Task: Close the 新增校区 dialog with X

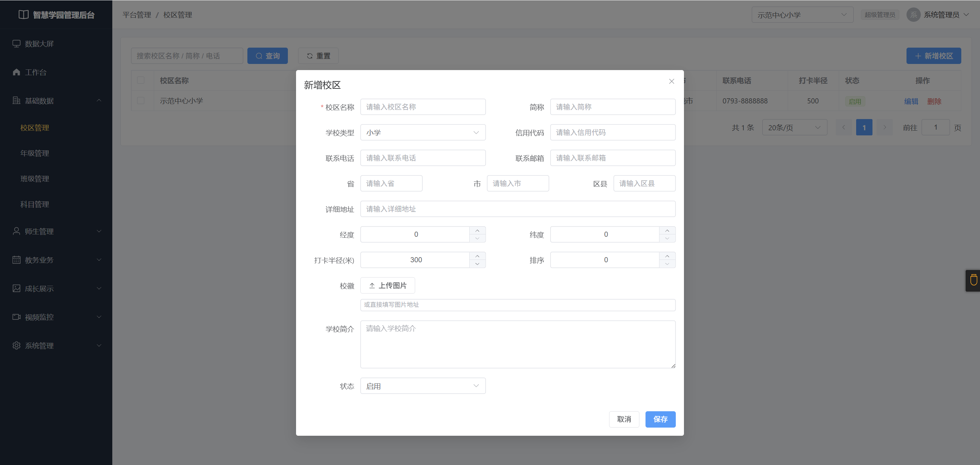Action: (x=671, y=81)
